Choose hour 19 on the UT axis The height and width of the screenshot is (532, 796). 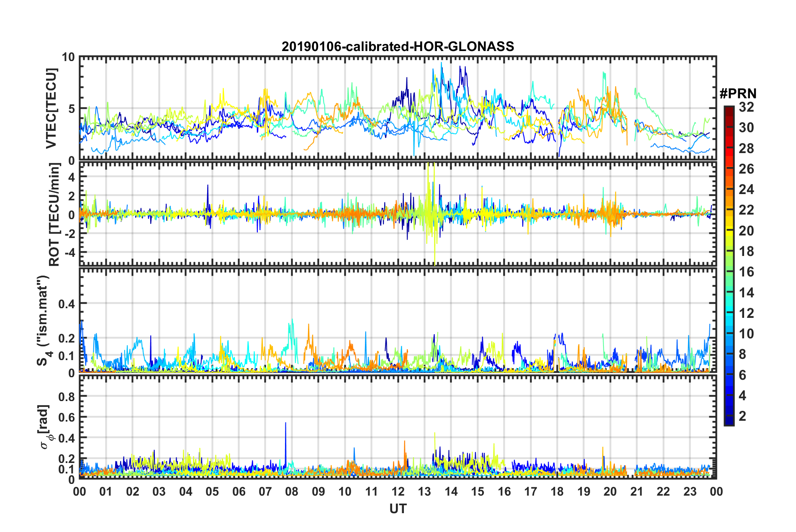point(584,491)
